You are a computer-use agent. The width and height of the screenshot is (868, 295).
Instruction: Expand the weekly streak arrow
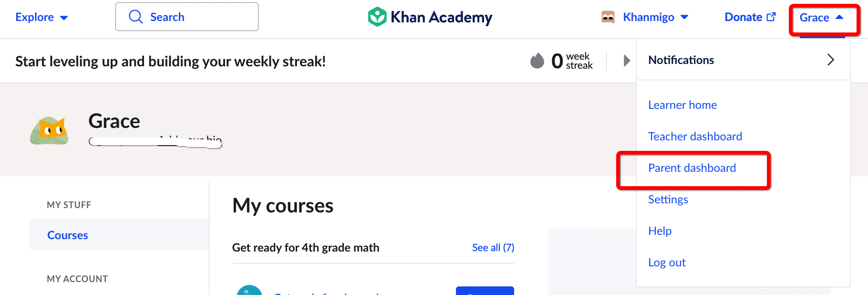click(627, 61)
